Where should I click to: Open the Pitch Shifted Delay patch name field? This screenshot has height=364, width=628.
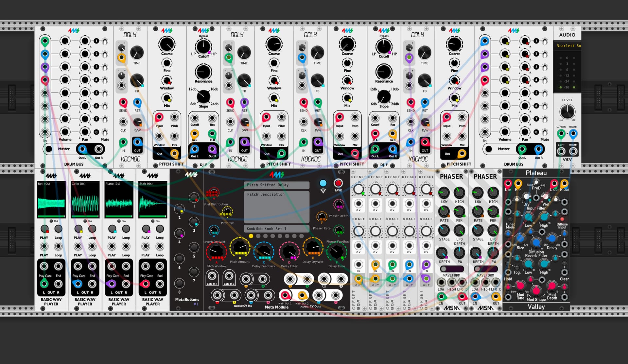pyautogui.click(x=276, y=185)
